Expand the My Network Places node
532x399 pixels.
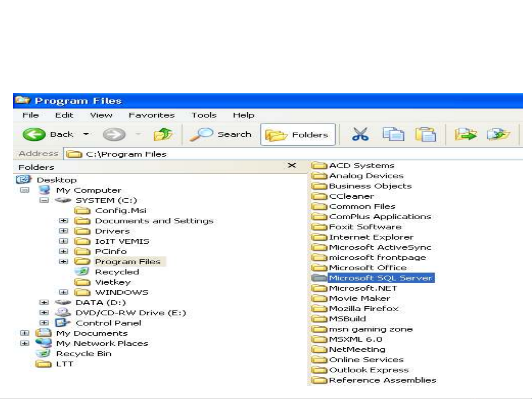(25, 343)
